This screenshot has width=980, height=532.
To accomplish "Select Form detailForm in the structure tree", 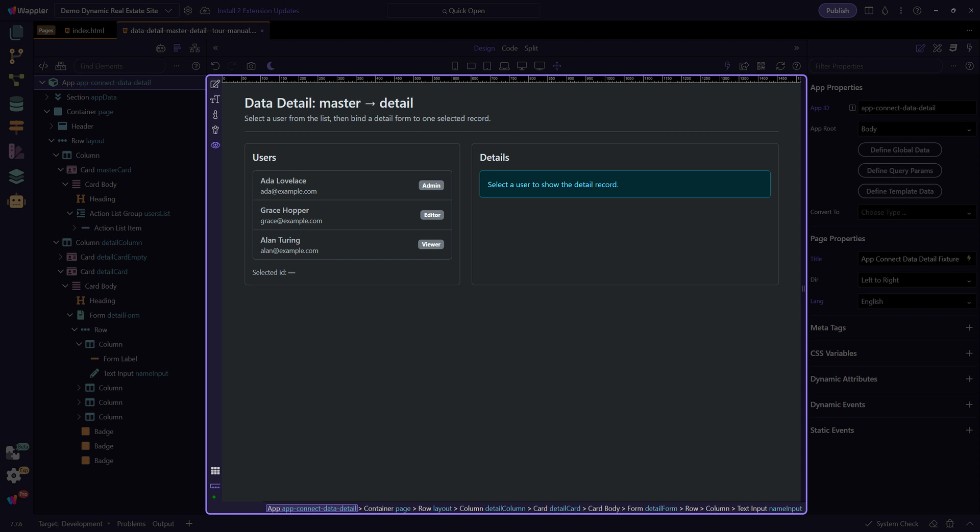I will pos(114,315).
